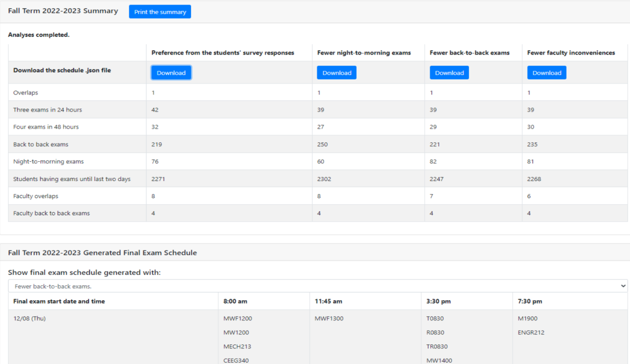Click the Print the summary button

[x=160, y=12]
